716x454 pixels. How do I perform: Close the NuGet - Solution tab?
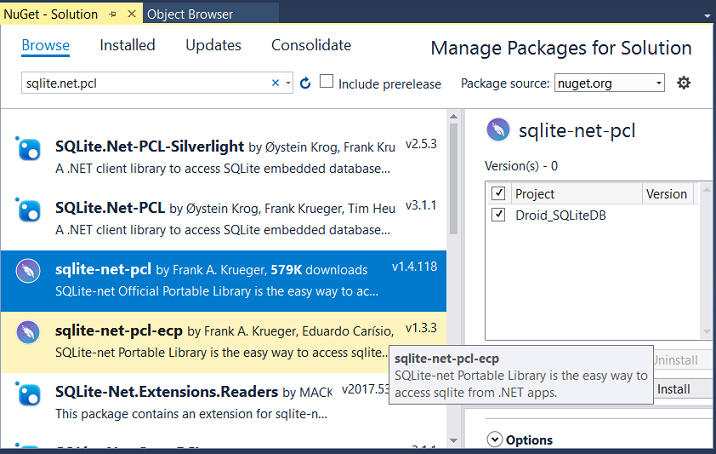coord(132,14)
